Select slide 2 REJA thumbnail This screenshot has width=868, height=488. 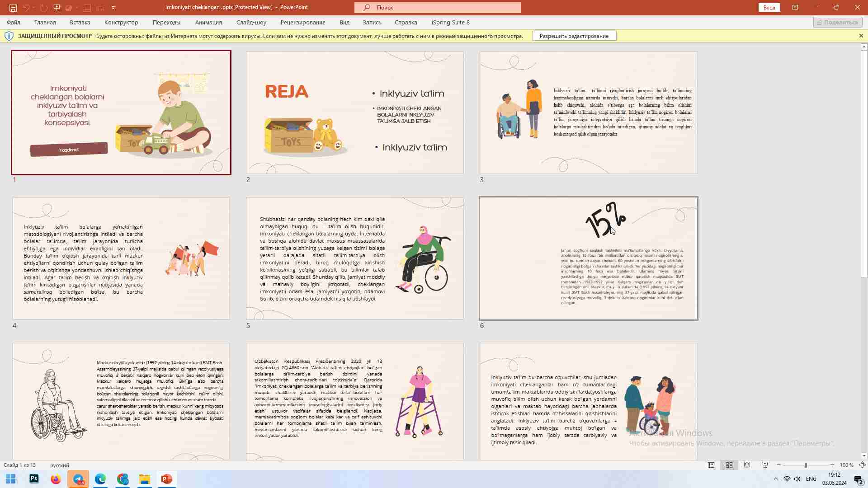tap(355, 113)
